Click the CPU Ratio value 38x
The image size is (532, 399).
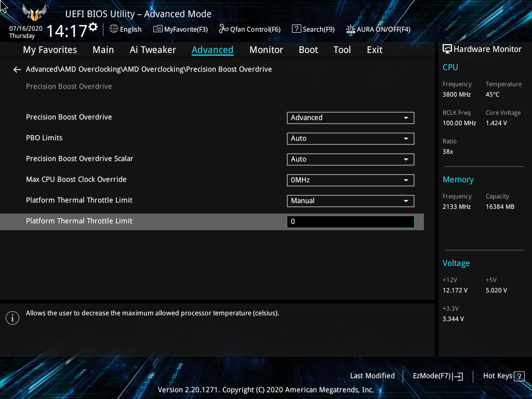click(x=447, y=152)
